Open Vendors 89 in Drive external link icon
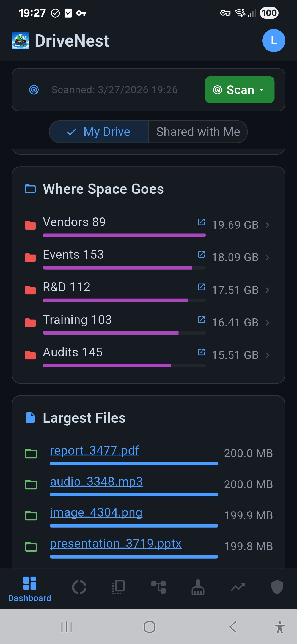The height and width of the screenshot is (644, 297). click(x=201, y=222)
